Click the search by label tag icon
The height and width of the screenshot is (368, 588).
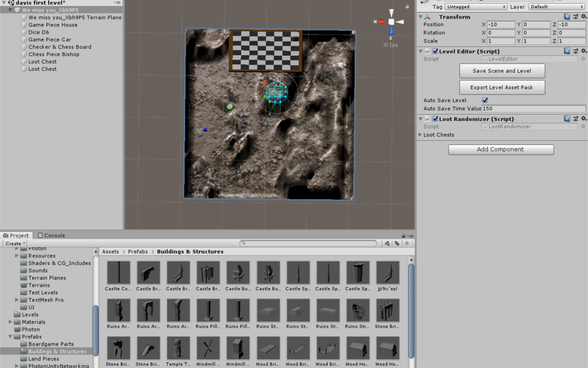tap(397, 244)
